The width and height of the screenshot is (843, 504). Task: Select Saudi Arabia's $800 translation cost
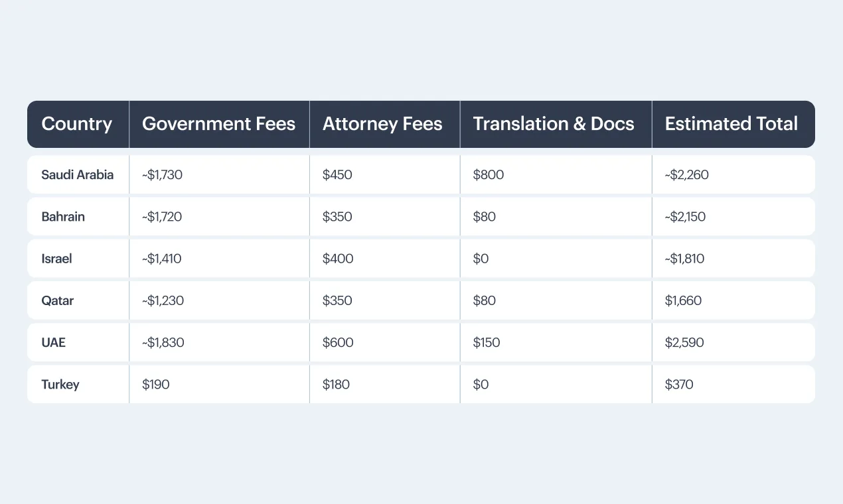coord(489,175)
